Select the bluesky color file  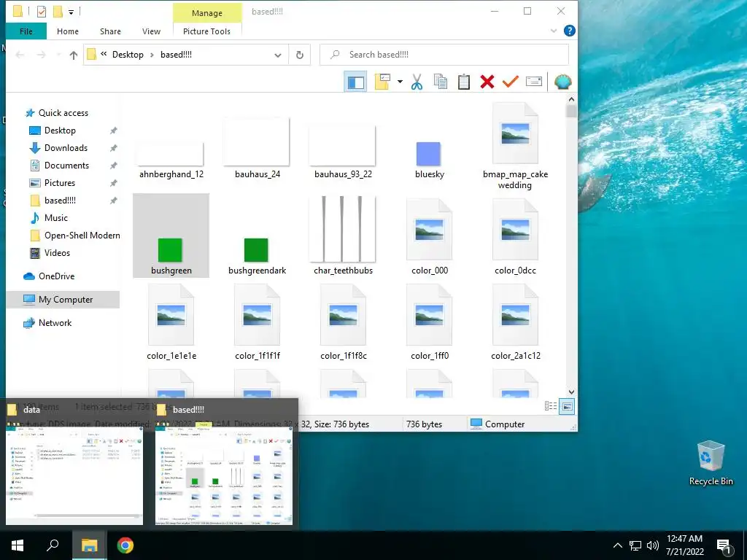[429, 155]
